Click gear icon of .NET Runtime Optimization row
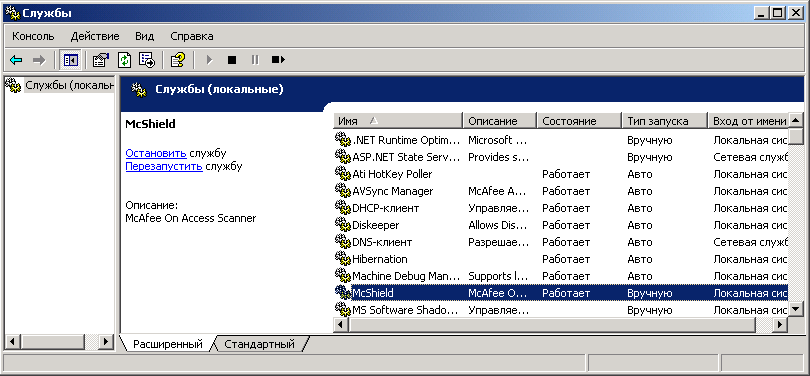 point(343,139)
